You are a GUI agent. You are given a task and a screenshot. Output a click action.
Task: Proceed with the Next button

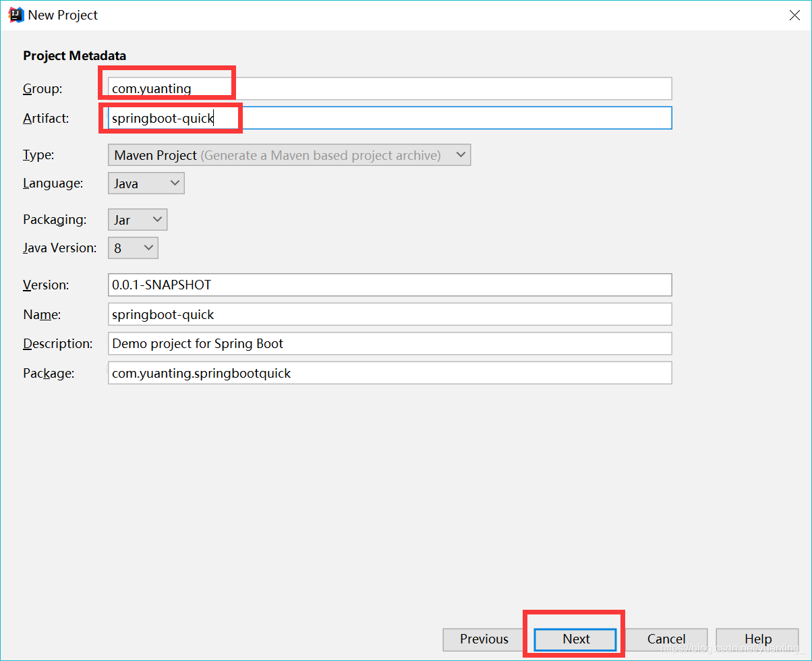click(576, 639)
